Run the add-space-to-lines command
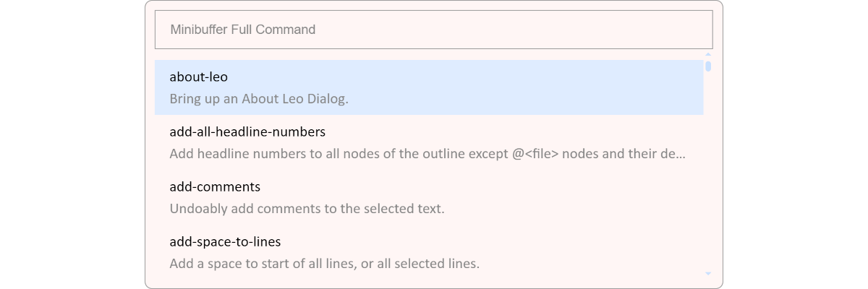868x289 pixels. click(429, 252)
